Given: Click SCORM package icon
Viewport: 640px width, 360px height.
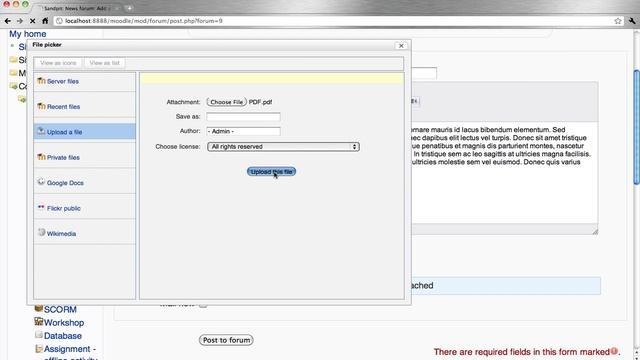Looking at the screenshot, I should 39,308.
